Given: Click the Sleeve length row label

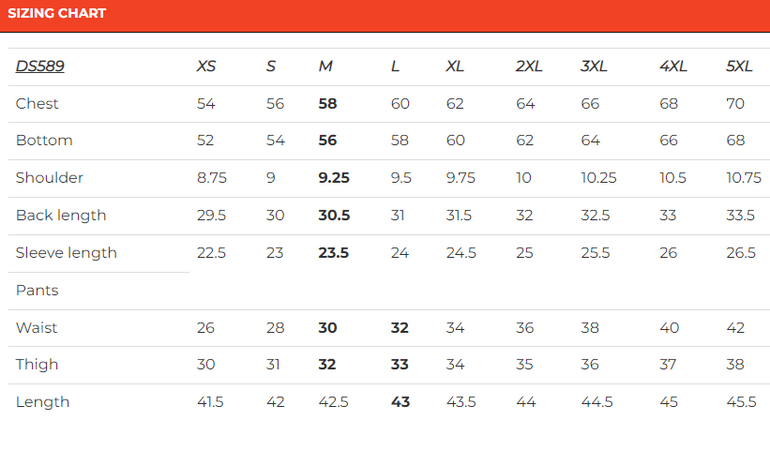Looking at the screenshot, I should click(66, 253).
